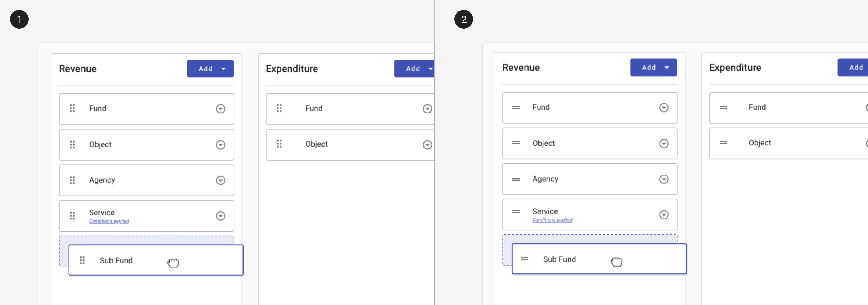
Task: Click the Revenue Add button in panel 2
Action: 653,67
